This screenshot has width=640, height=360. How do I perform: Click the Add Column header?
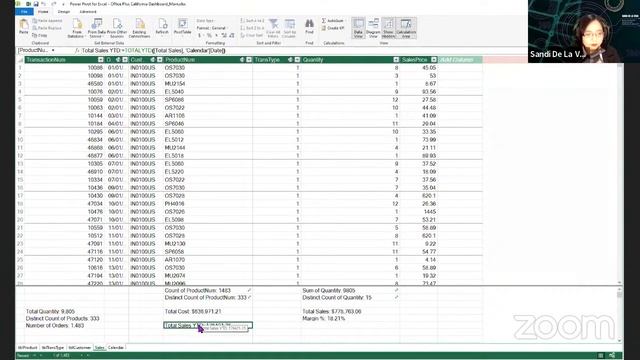click(x=460, y=60)
